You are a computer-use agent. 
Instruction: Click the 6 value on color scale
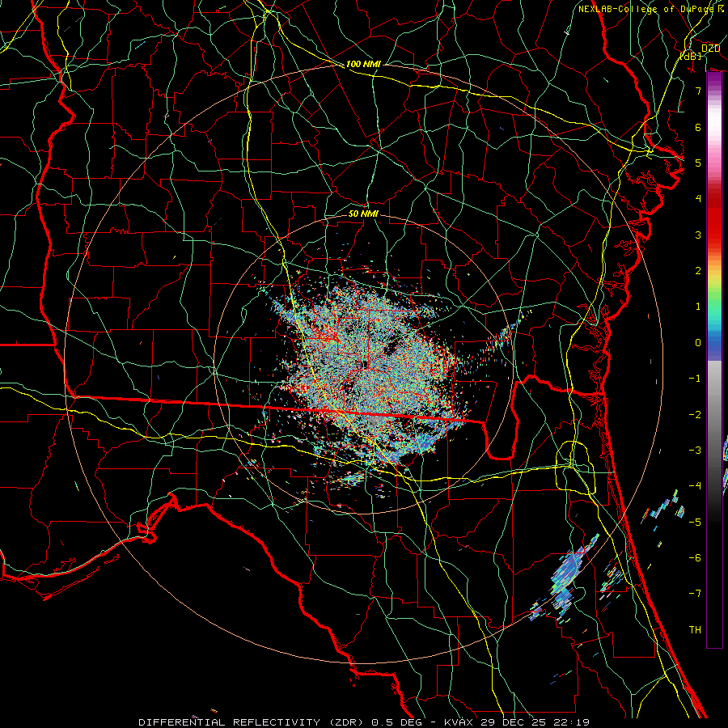click(698, 127)
